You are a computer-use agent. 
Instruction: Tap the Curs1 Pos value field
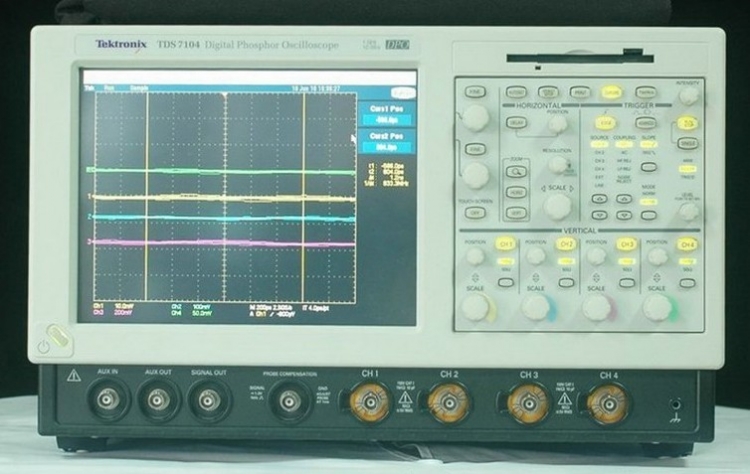(x=386, y=120)
